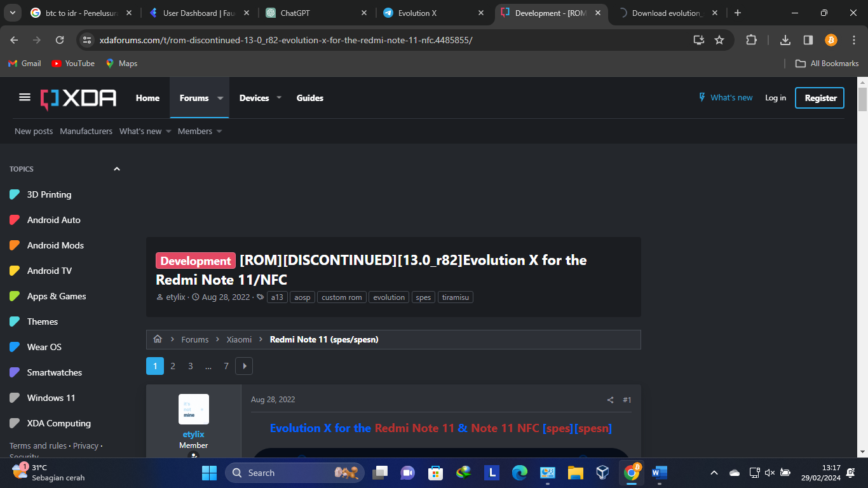Switch to the ChatGPT tab
Screen dimensions: 868x488
pyautogui.click(x=317, y=13)
